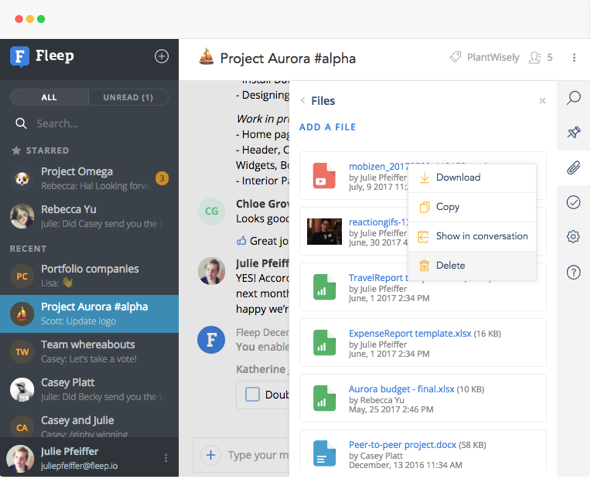The image size is (590, 477).
Task: Click the PlantWisely label tag icon
Action: [x=455, y=57]
